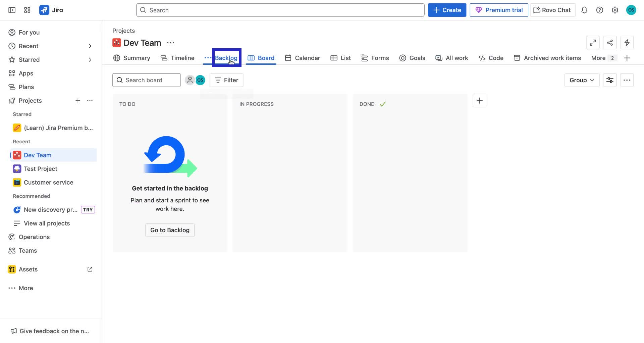Open Jira settings gear
Image resolution: width=644 pixels, height=343 pixels.
click(615, 10)
